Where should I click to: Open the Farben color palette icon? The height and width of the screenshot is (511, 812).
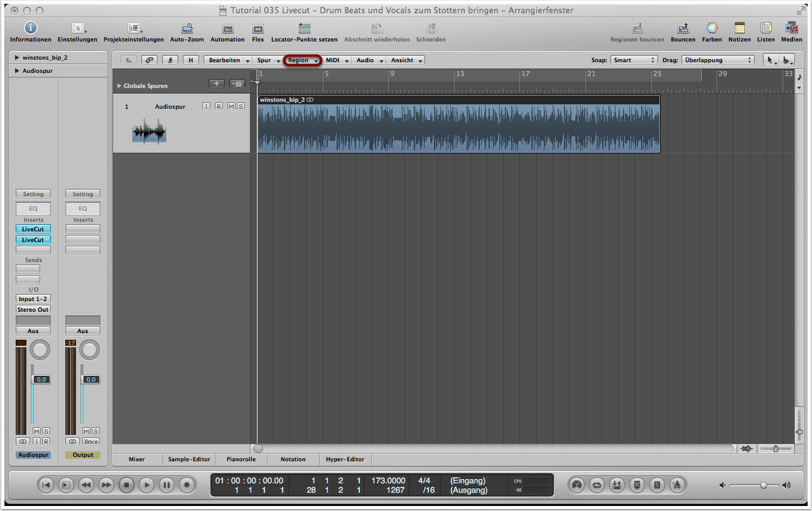tap(712, 28)
